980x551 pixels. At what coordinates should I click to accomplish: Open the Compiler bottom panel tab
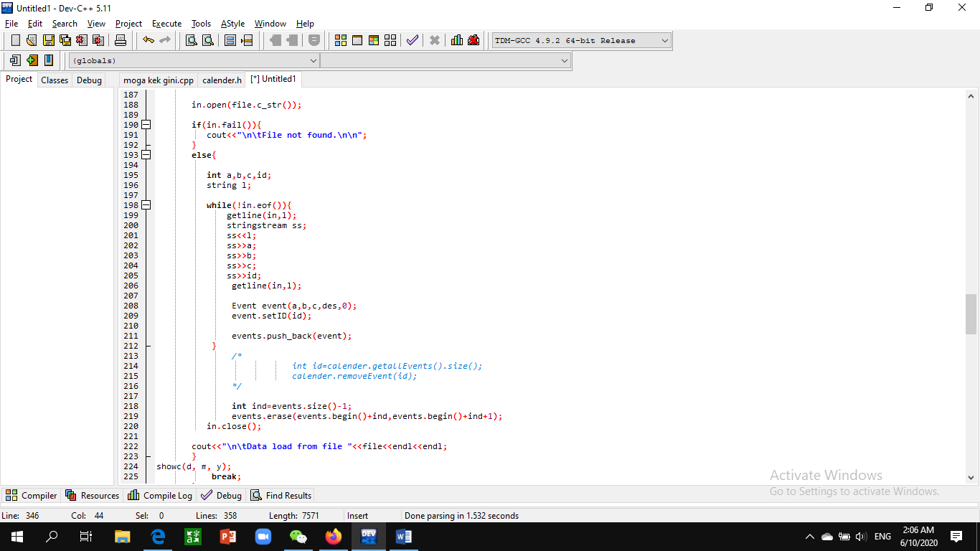coord(32,495)
